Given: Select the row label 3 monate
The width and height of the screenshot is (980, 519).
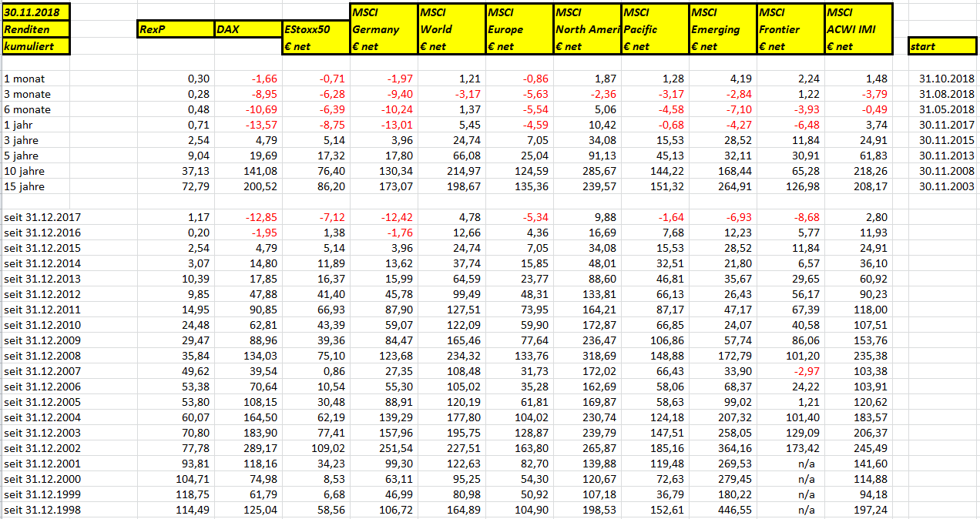Looking at the screenshot, I should 27,94.
